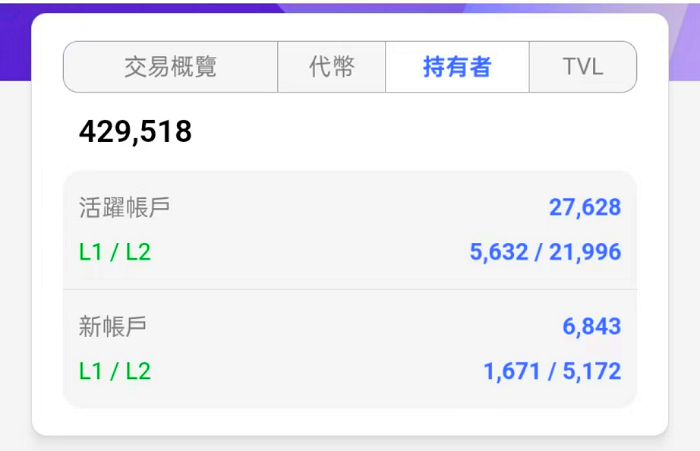Switch to the TVL tab
The height and width of the screenshot is (451, 700).
[582, 67]
